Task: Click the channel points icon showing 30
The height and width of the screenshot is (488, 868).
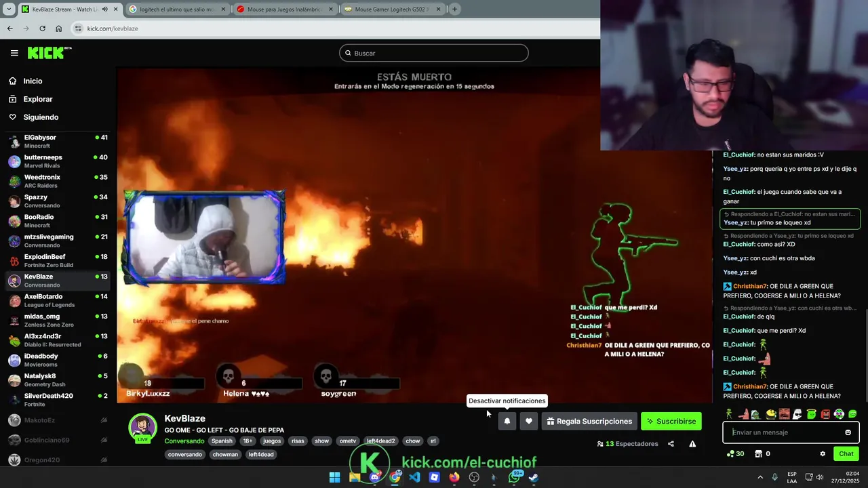Action: click(x=736, y=454)
